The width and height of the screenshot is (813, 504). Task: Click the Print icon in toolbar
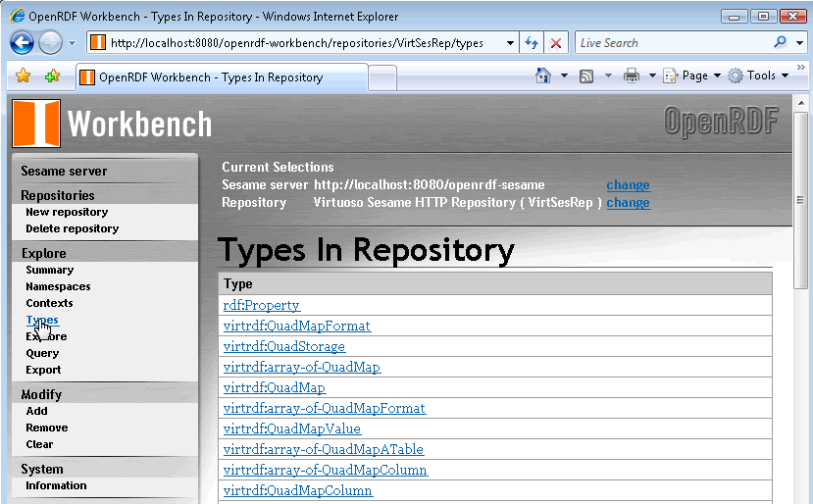tap(632, 76)
